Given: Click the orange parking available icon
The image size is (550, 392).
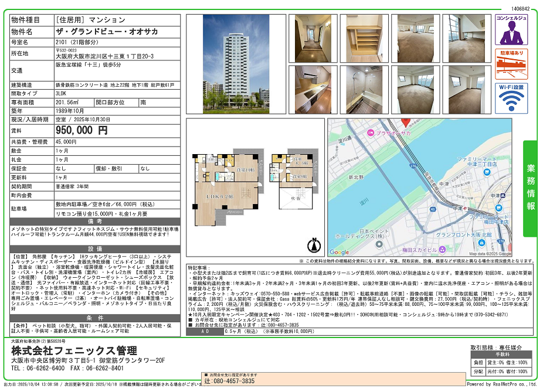Looking at the screenshot, I should 511,63.
